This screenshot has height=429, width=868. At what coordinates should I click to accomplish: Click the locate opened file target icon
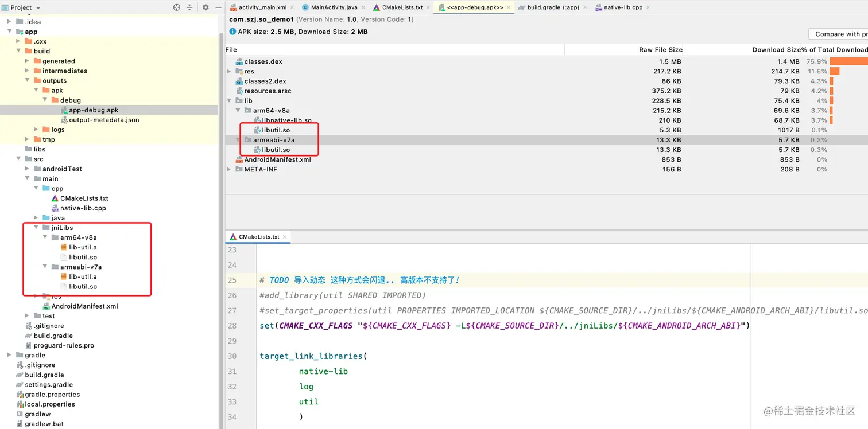177,7
